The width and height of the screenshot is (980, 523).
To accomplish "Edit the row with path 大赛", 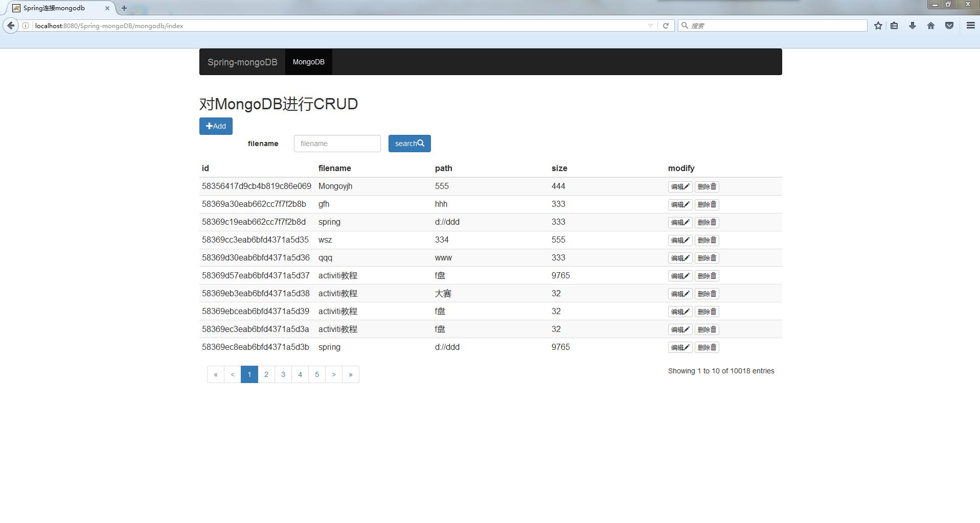I will (x=680, y=294).
